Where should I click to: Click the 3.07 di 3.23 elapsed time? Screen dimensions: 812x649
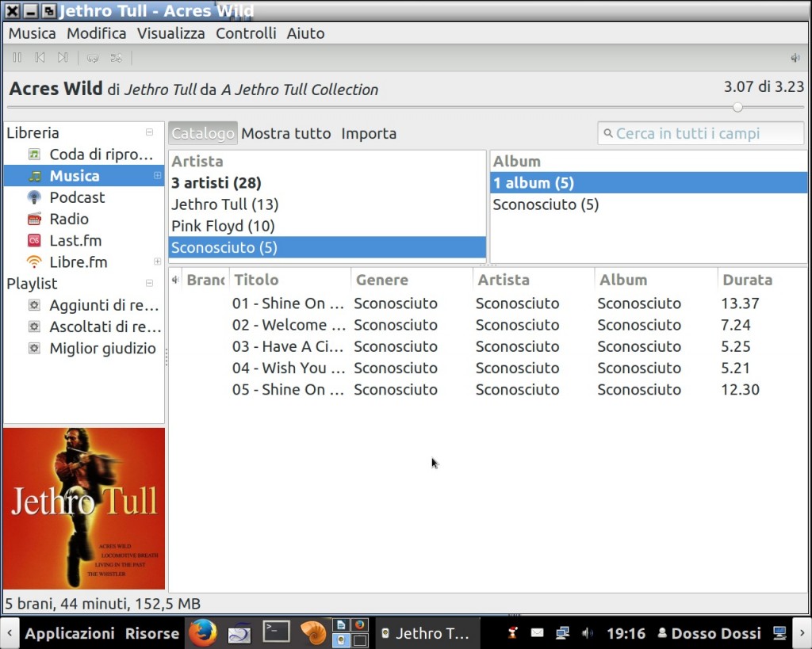(764, 86)
